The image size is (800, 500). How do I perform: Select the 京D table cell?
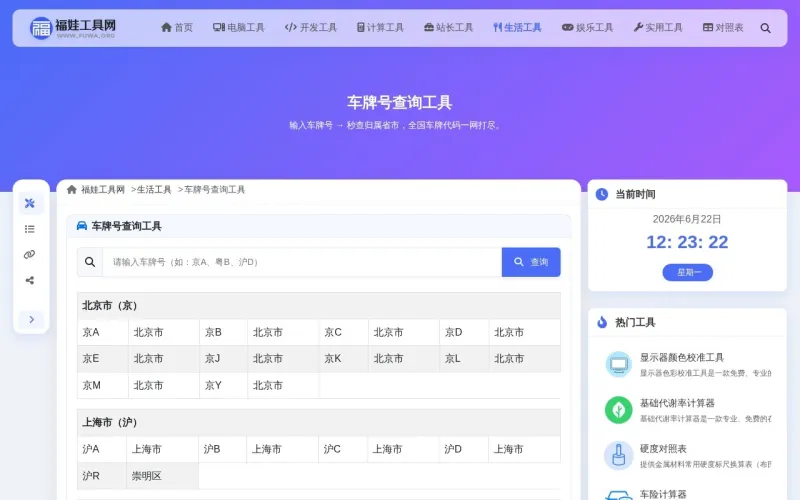(x=464, y=332)
